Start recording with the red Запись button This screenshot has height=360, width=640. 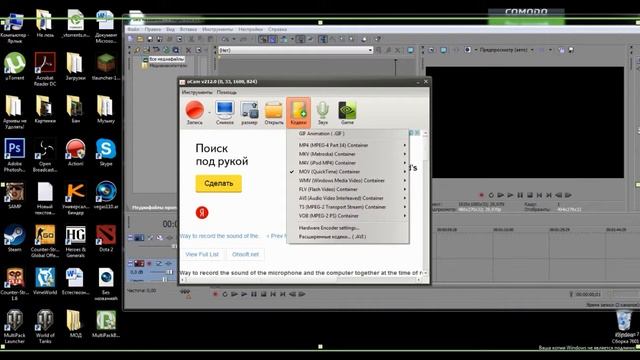coord(195,113)
